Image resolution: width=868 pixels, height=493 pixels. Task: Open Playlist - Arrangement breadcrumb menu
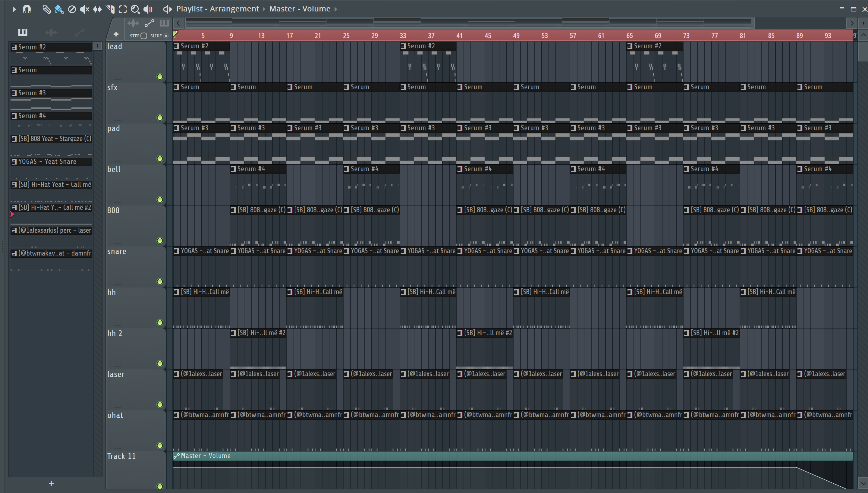pyautogui.click(x=218, y=9)
